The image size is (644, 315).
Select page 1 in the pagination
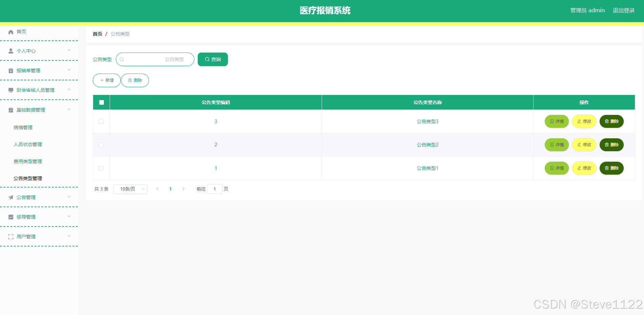(170, 189)
